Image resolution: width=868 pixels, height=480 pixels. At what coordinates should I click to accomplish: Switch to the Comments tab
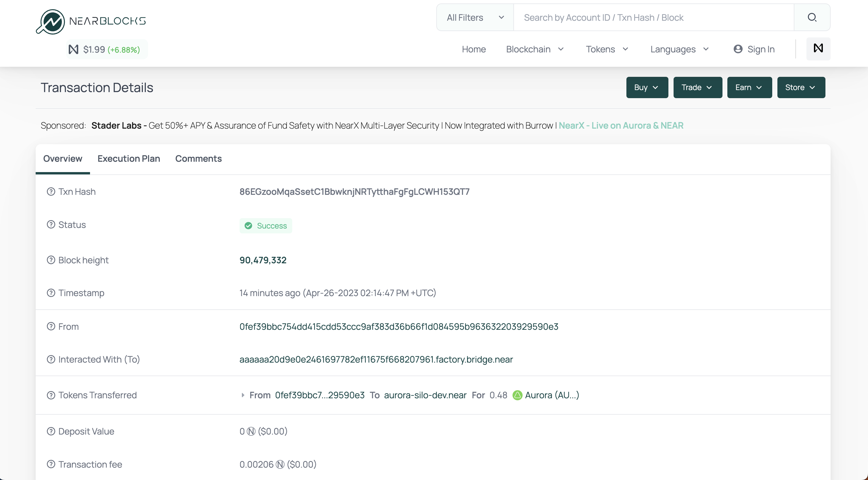[198, 159]
